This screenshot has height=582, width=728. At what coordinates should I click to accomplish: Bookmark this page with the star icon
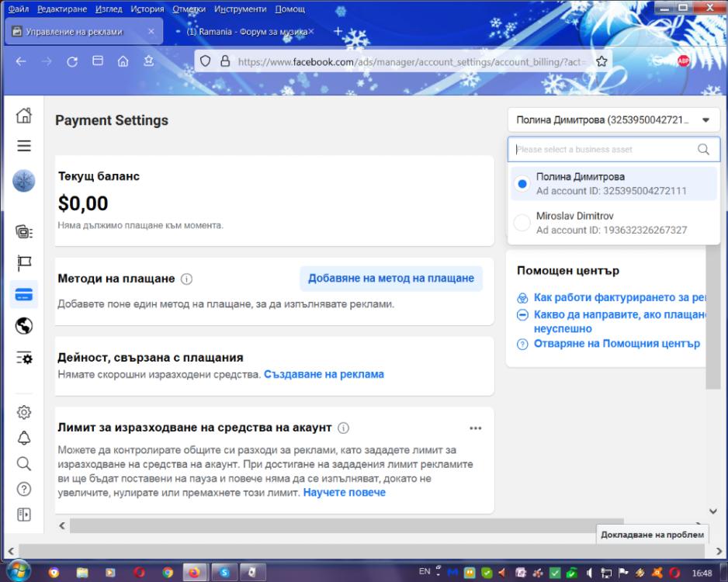point(601,61)
